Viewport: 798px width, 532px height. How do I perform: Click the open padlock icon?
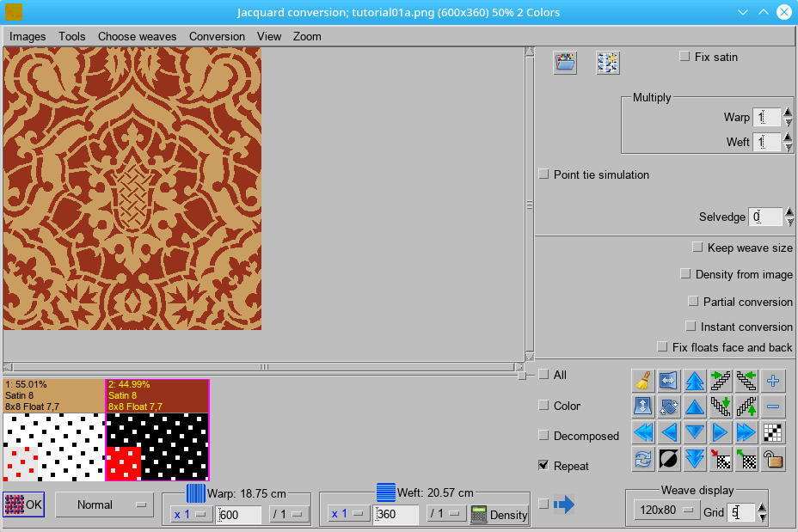tap(772, 459)
